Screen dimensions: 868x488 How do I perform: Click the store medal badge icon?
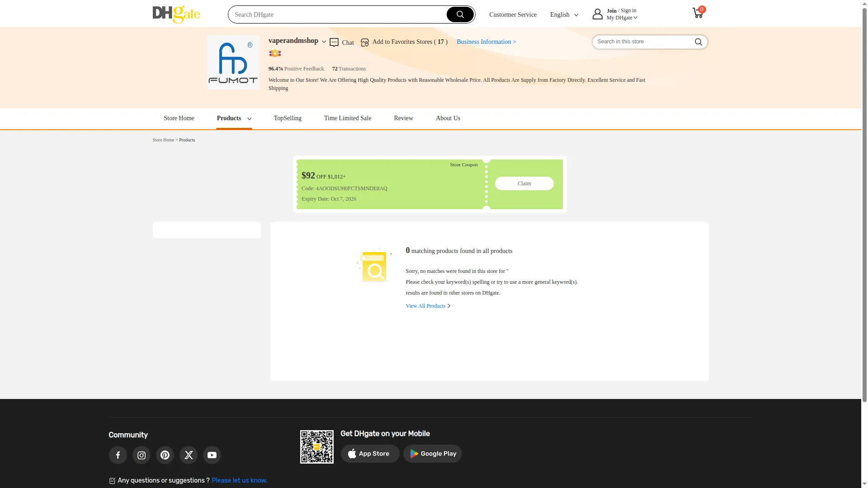tap(275, 53)
